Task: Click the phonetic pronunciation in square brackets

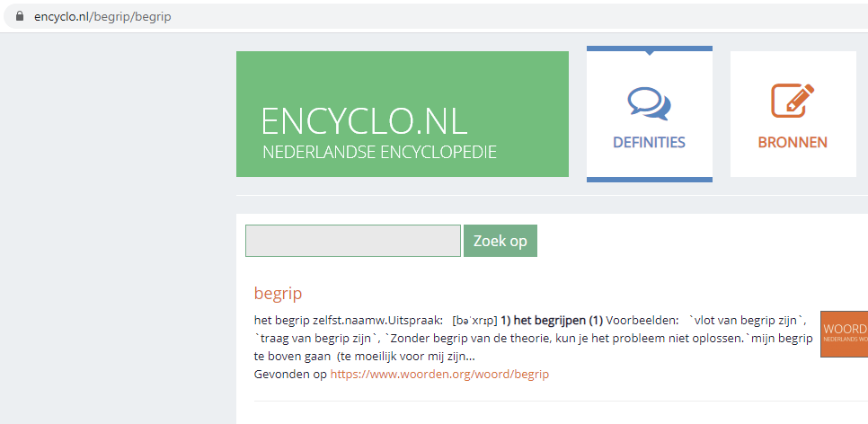Action: click(475, 321)
